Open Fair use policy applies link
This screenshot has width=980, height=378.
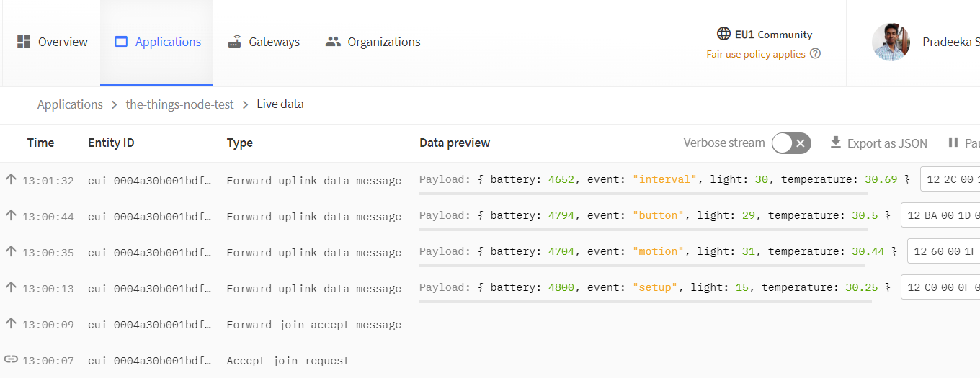pyautogui.click(x=756, y=54)
